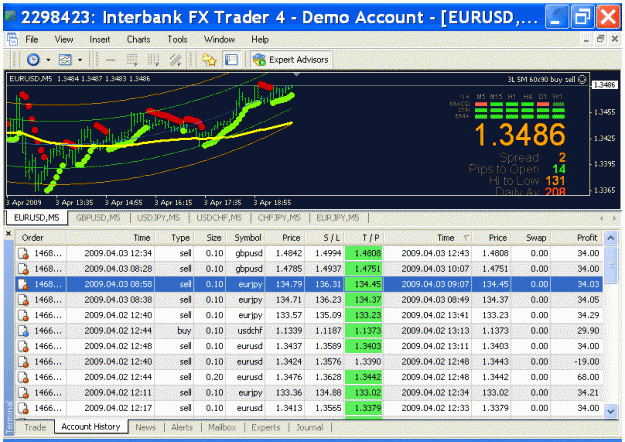The image size is (625, 442).
Task: Open the Mailbox terminal tab
Action: point(222,427)
